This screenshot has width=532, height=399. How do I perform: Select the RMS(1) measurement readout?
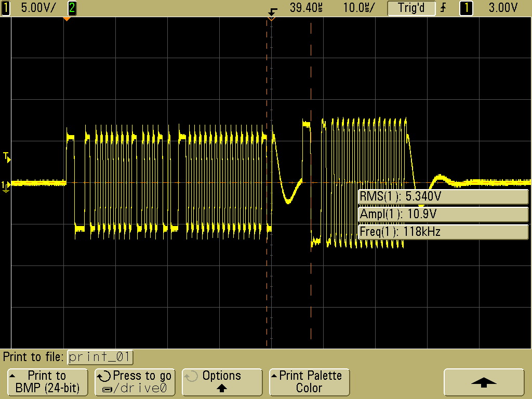(443, 197)
